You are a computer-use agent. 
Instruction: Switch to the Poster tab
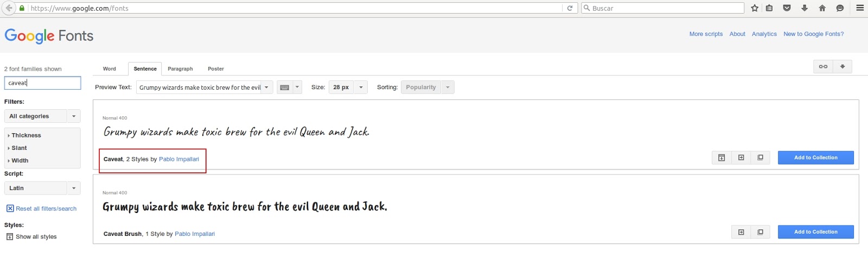tap(216, 69)
